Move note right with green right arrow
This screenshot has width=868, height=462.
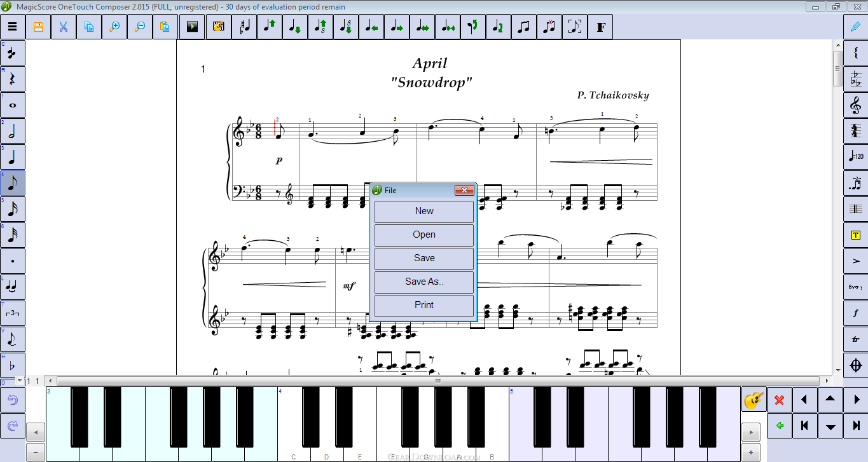397,27
